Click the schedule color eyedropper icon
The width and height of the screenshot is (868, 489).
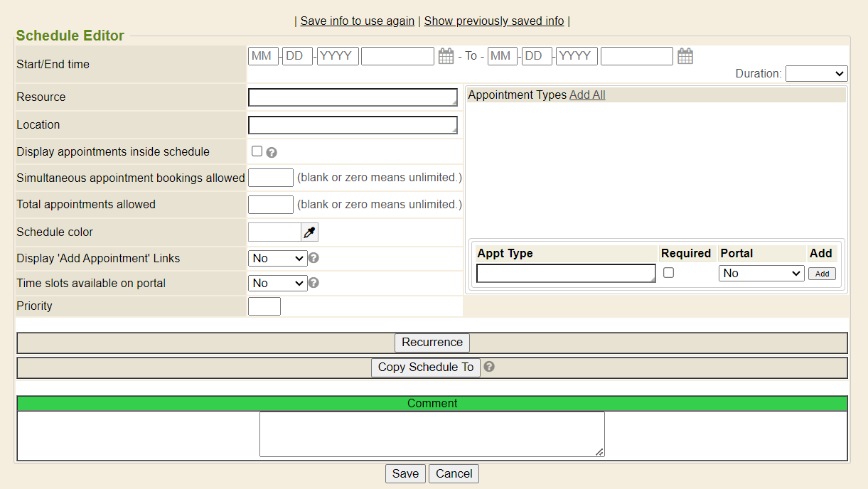[309, 232]
